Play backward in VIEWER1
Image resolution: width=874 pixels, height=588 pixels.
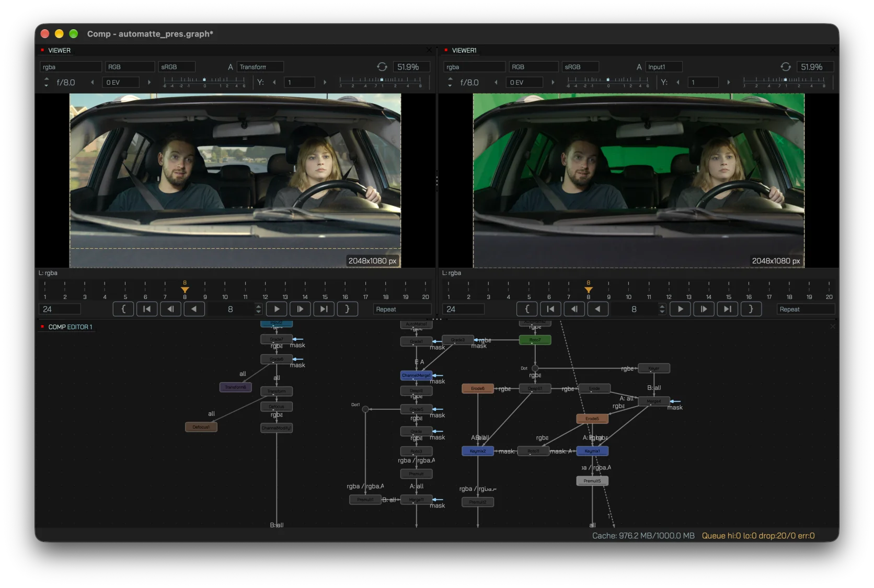pyautogui.click(x=597, y=309)
